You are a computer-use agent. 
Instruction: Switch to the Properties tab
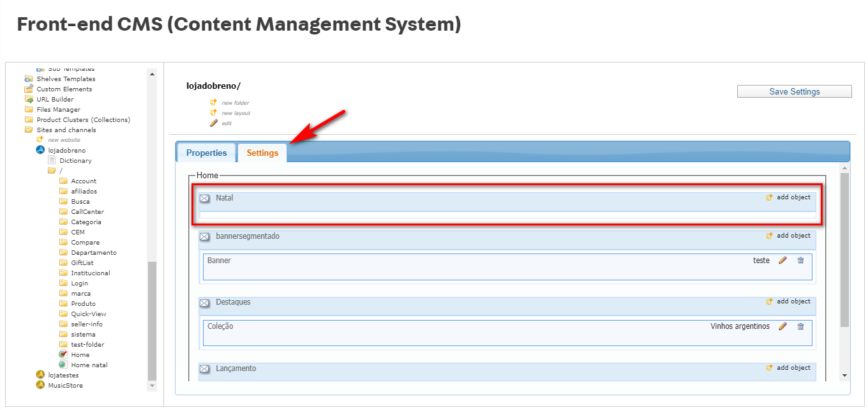point(206,153)
